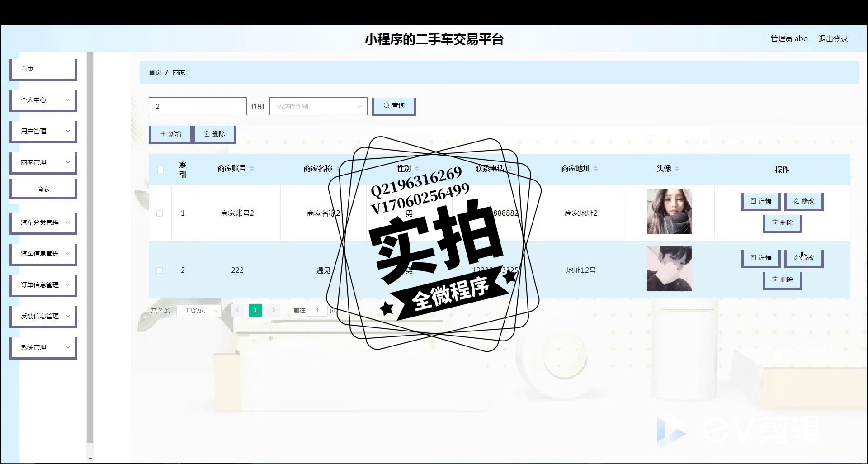The width and height of the screenshot is (868, 464).
Task: Click the 前往 page number input
Action: 317,310
